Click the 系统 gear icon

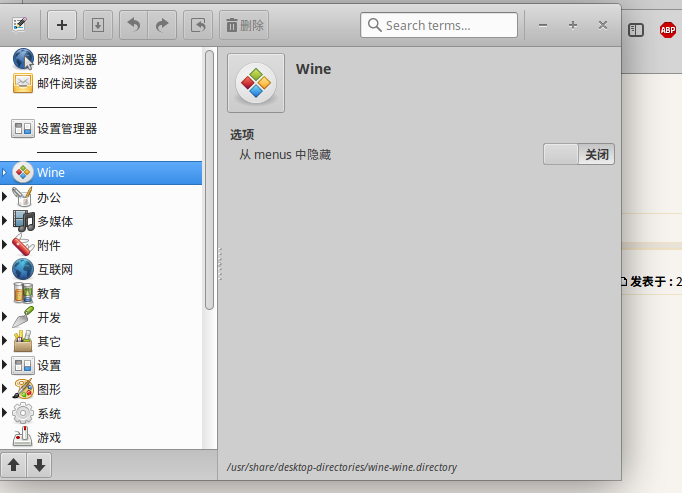(x=23, y=413)
